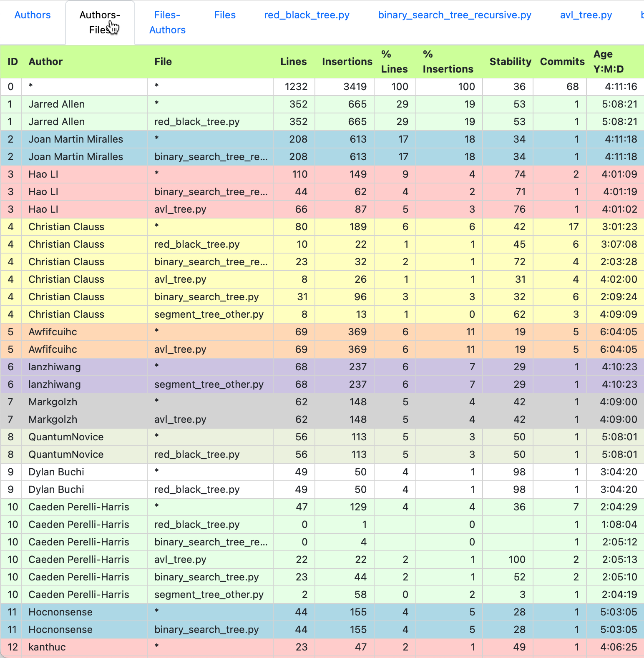Select the Authors-Files tab
644x658 pixels.
[x=100, y=23]
